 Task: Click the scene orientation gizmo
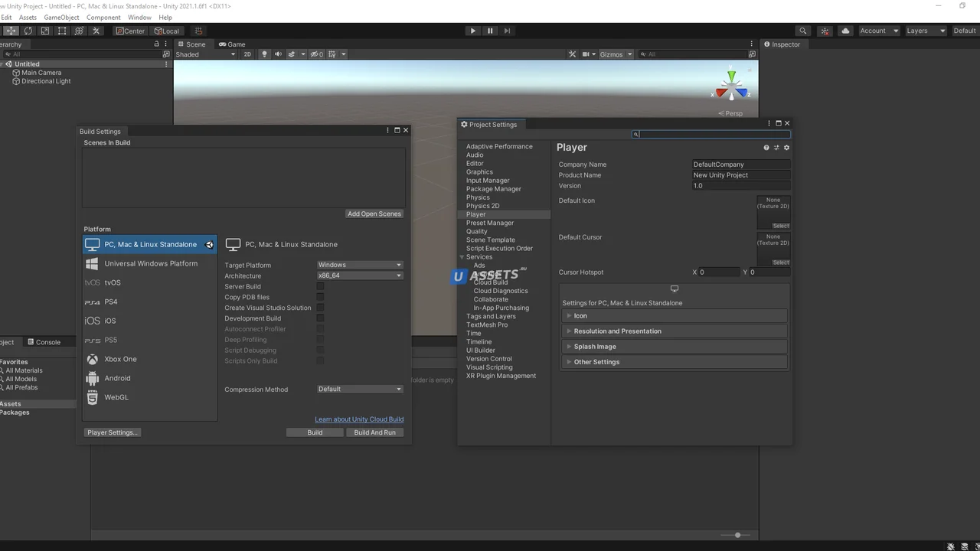tap(732, 86)
